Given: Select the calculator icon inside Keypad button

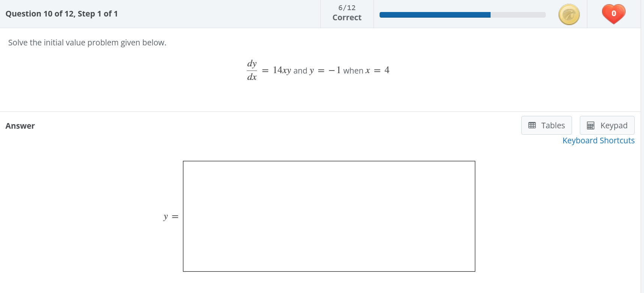Looking at the screenshot, I should pos(591,125).
